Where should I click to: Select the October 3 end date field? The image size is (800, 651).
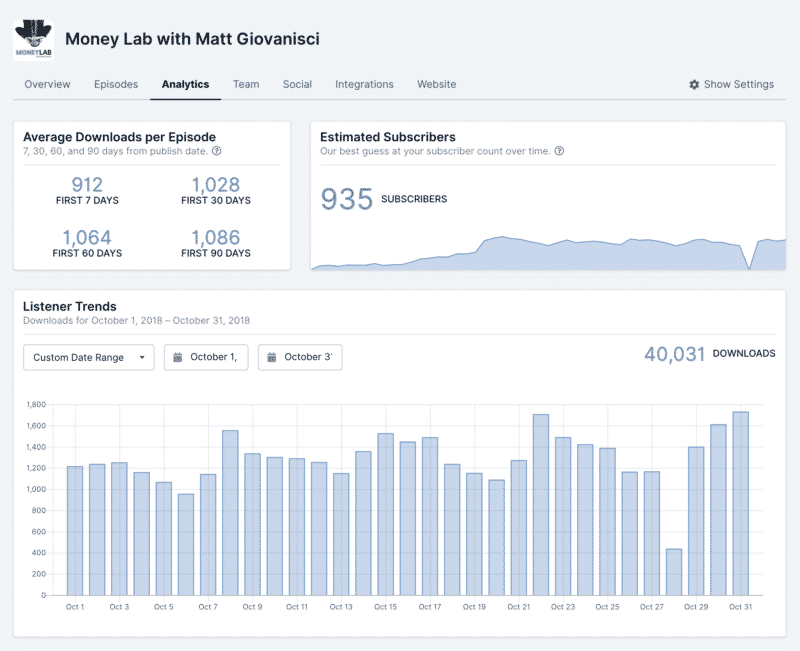click(x=300, y=357)
